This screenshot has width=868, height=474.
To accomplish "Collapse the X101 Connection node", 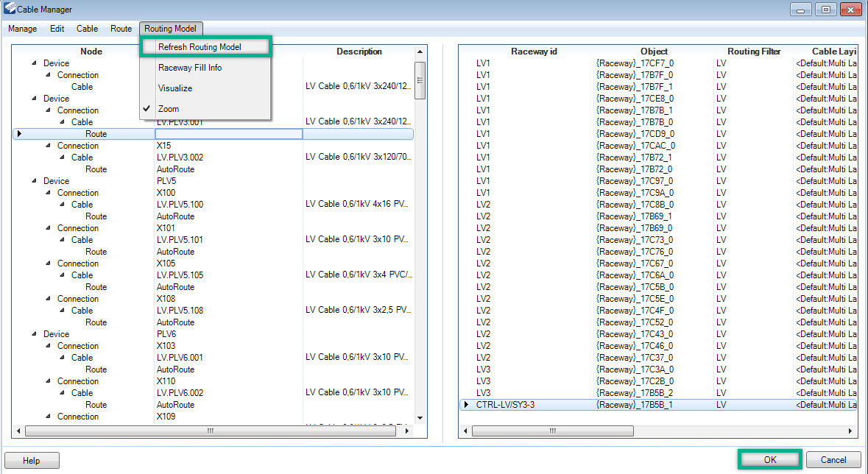I will (x=48, y=227).
